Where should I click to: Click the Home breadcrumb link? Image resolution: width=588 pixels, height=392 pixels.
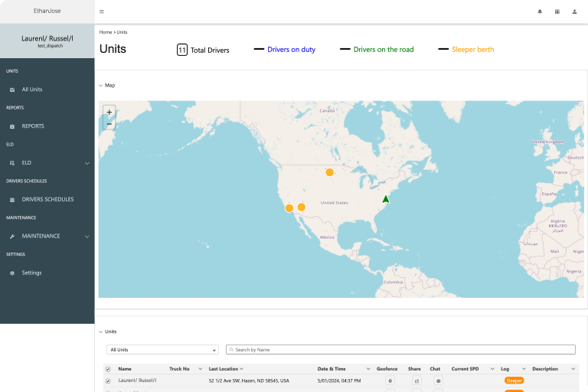tap(106, 32)
